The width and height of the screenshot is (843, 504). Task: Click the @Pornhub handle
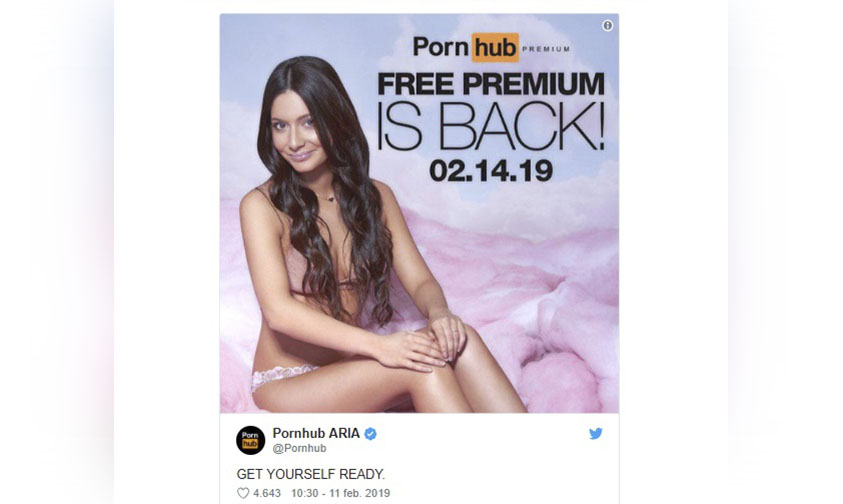[299, 448]
